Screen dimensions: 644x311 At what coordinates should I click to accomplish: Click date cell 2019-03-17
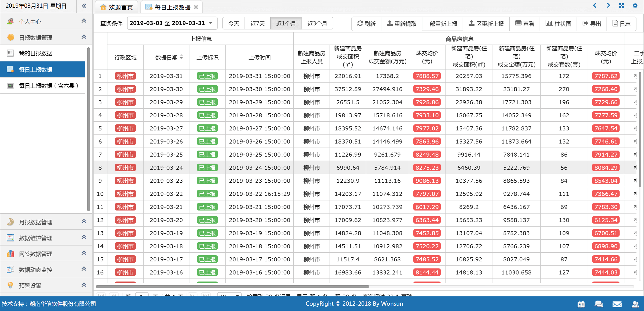(166, 259)
